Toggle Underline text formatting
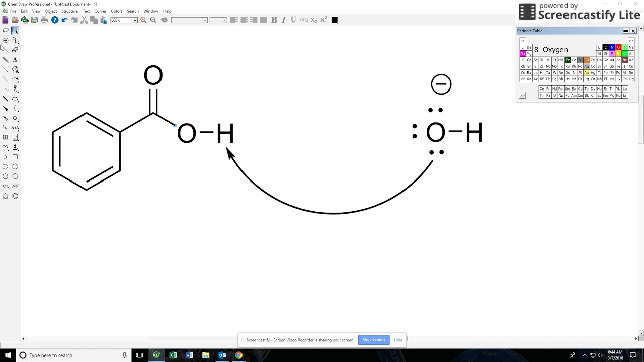Image resolution: width=644 pixels, height=362 pixels. (293, 20)
